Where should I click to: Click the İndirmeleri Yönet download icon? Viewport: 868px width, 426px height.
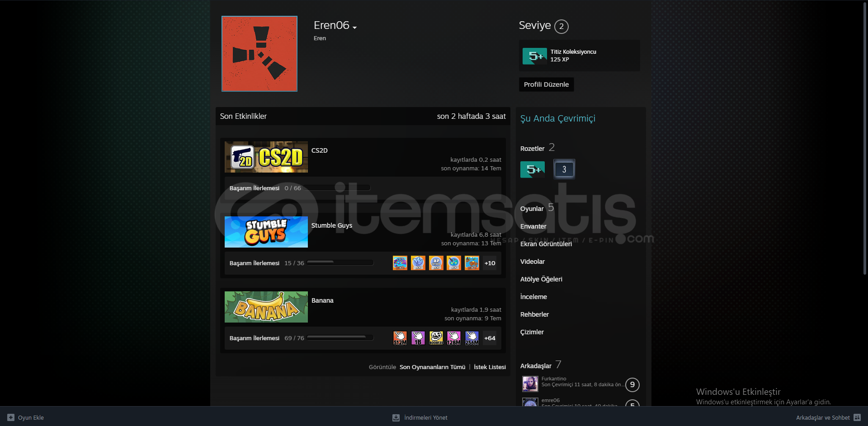(396, 417)
